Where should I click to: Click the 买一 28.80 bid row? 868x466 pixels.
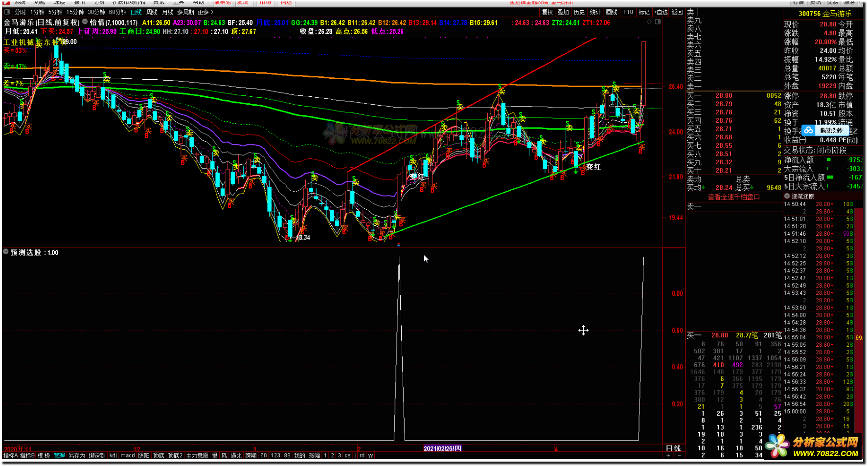734,96
